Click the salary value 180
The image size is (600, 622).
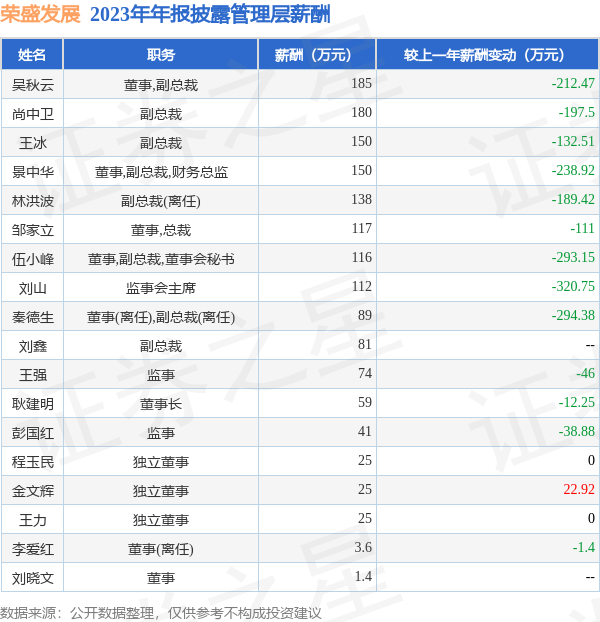(361, 112)
